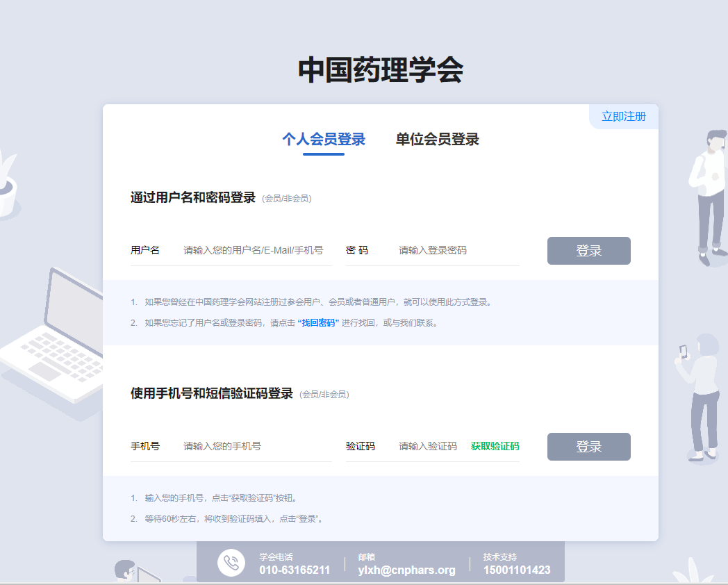Screen dimensions: 728x585
Task: Click the hint starting 如果您曾经在中国药理学会网站
Action: [318, 302]
